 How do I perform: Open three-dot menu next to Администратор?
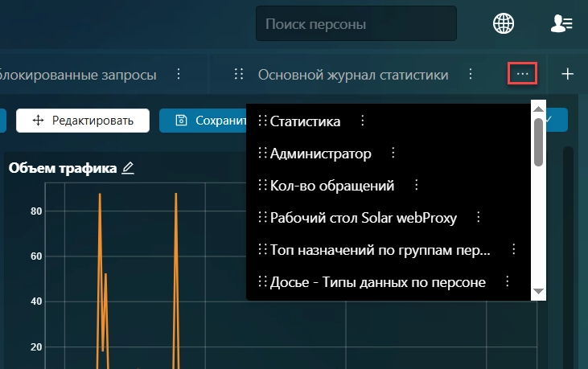pyautogui.click(x=393, y=153)
